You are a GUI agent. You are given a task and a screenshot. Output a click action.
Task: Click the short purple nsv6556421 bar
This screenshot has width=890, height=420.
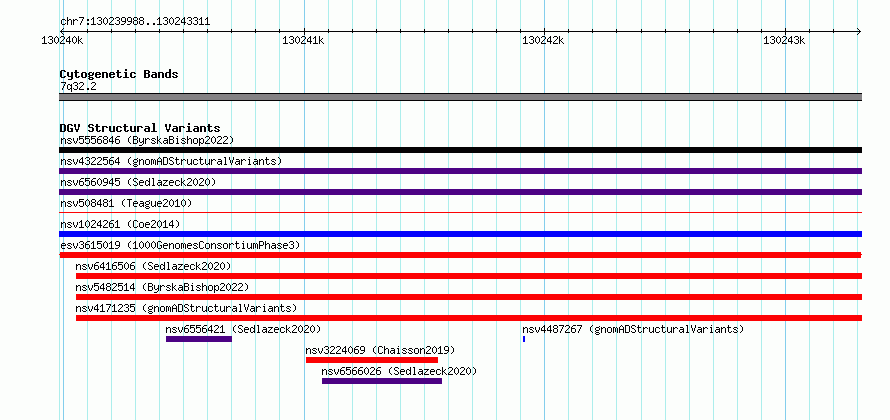(199, 339)
